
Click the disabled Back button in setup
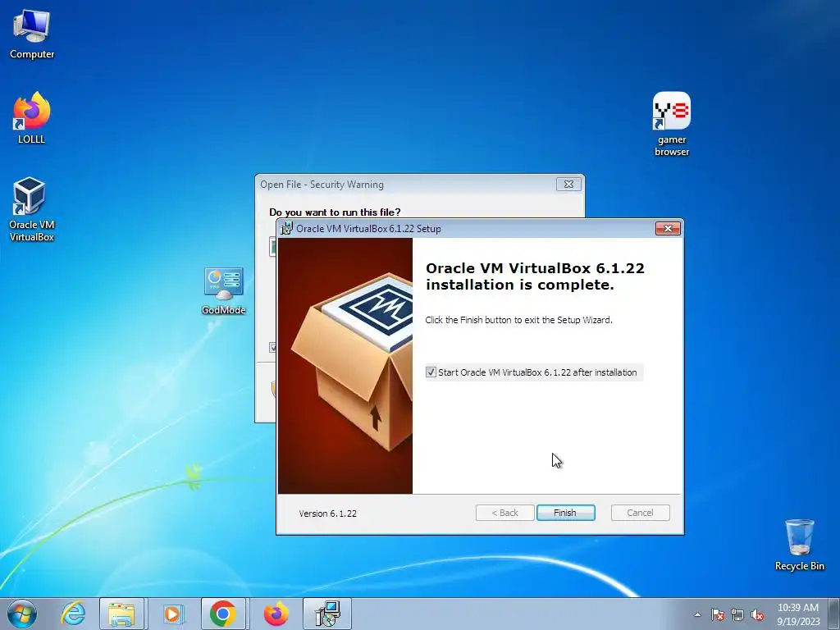504,513
